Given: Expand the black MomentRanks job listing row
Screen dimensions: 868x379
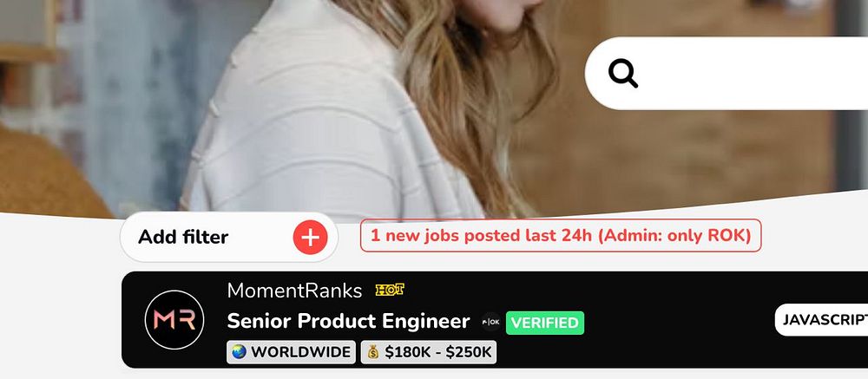Looking at the screenshot, I should click(495, 320).
